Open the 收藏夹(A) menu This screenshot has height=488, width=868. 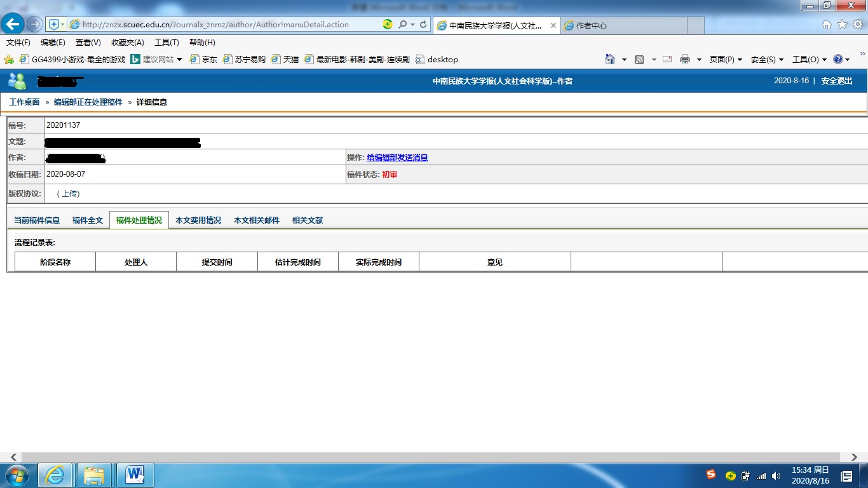pos(127,43)
